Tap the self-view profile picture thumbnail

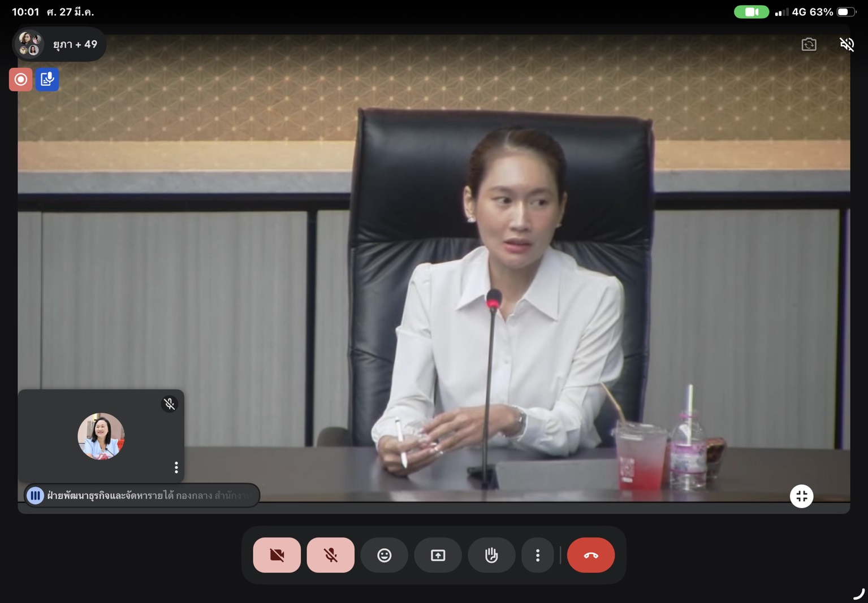pyautogui.click(x=101, y=436)
